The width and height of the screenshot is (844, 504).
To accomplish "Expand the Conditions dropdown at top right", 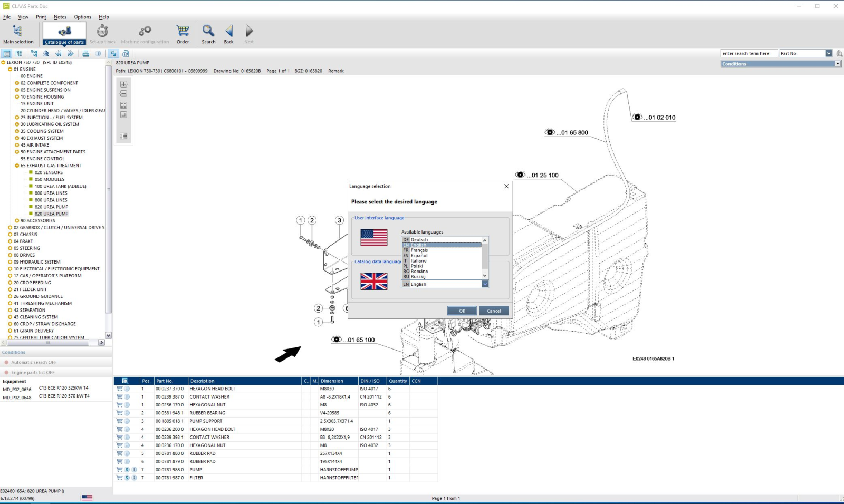I will tap(837, 64).
